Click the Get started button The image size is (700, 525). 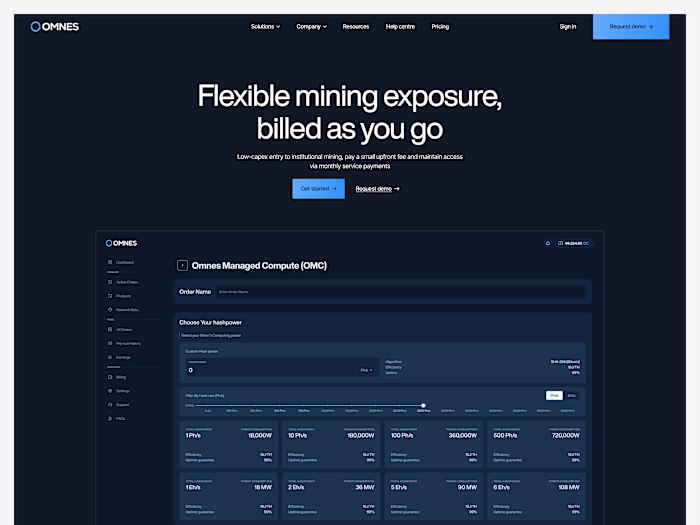pos(318,189)
